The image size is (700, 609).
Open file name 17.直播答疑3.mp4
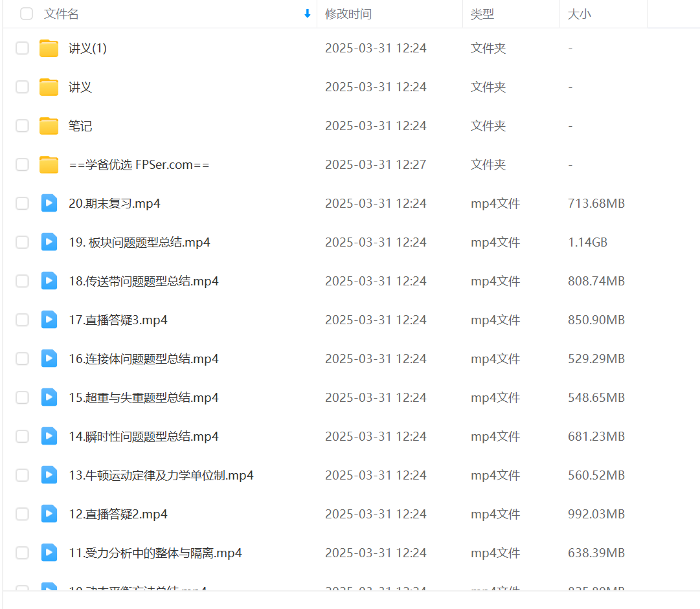118,320
